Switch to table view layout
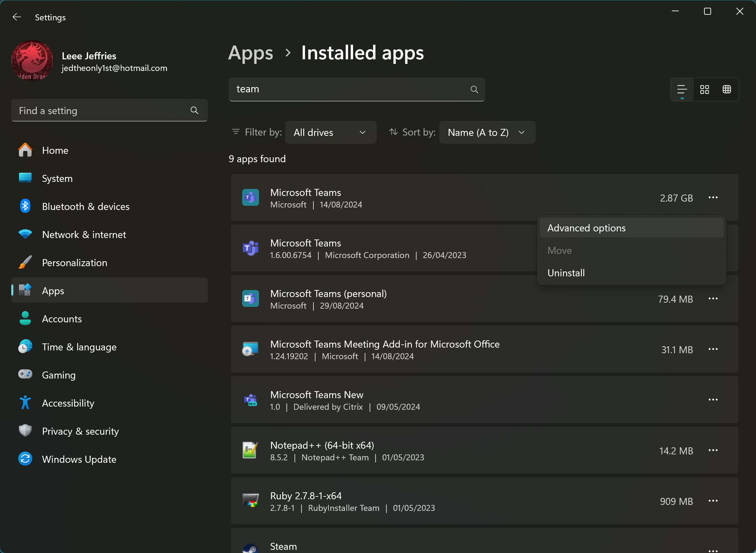 [x=727, y=90]
